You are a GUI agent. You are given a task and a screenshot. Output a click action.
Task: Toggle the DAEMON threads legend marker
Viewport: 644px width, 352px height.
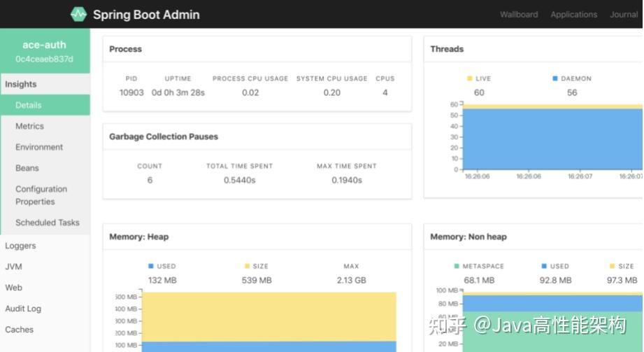(555, 78)
